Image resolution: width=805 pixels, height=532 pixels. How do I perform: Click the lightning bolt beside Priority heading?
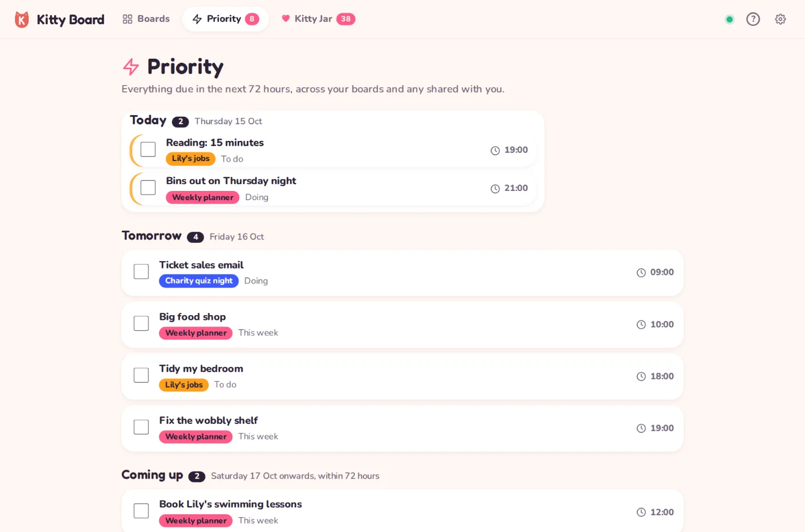[131, 67]
